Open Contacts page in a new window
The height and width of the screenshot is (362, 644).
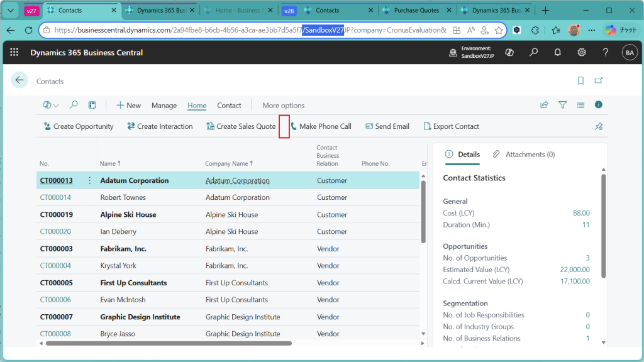click(x=599, y=81)
